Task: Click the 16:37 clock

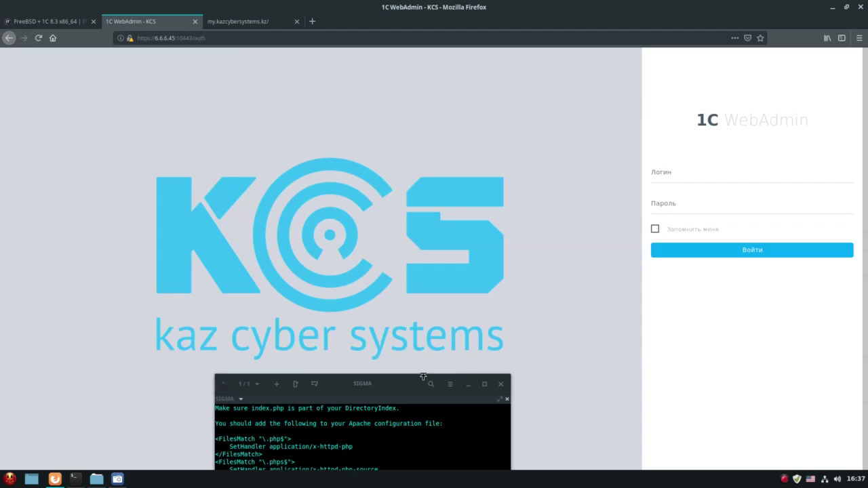Action: [856, 479]
